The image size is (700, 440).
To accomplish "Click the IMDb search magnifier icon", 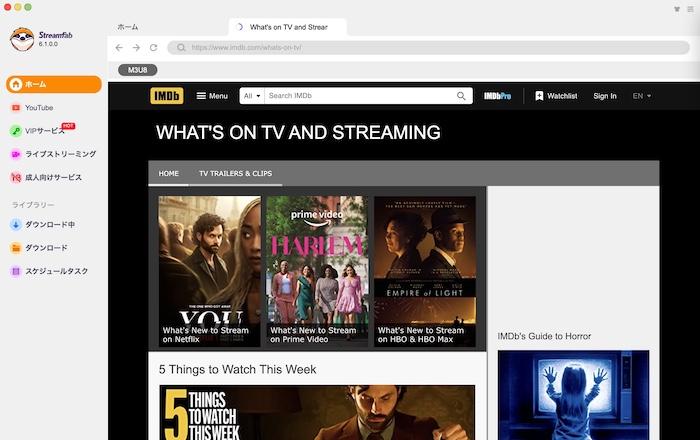I will click(461, 95).
